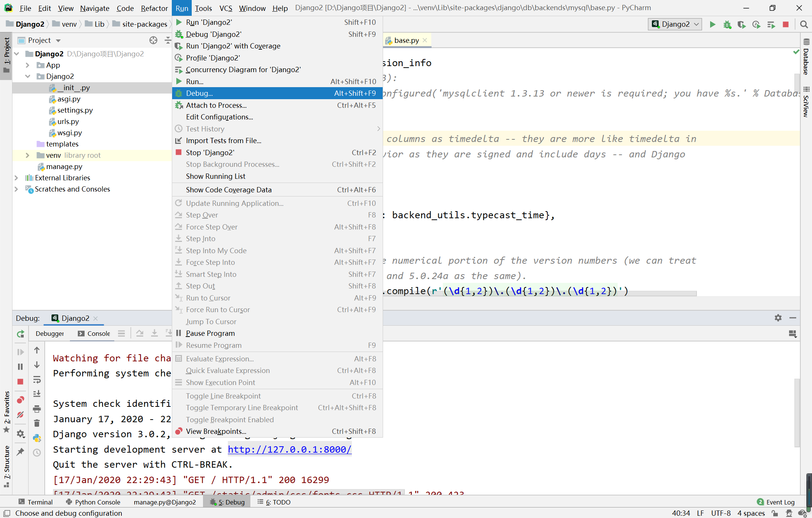The height and width of the screenshot is (518, 812).
Task: Click the Print icon in console toolbar
Action: 37,409
